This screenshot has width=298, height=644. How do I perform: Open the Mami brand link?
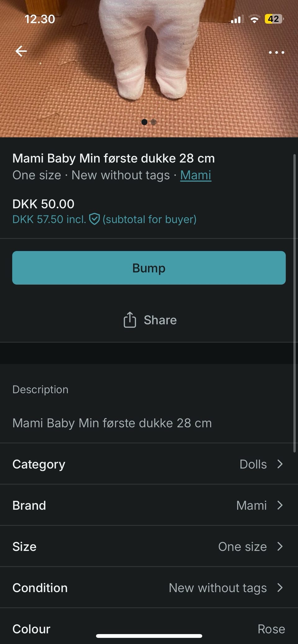tap(196, 175)
